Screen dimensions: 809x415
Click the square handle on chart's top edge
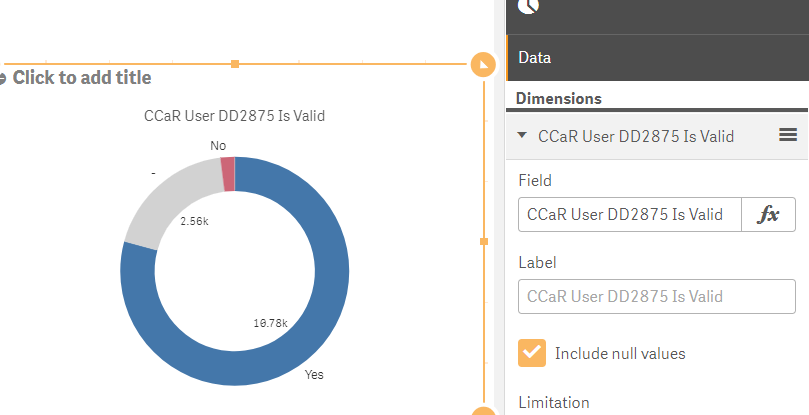click(x=235, y=64)
